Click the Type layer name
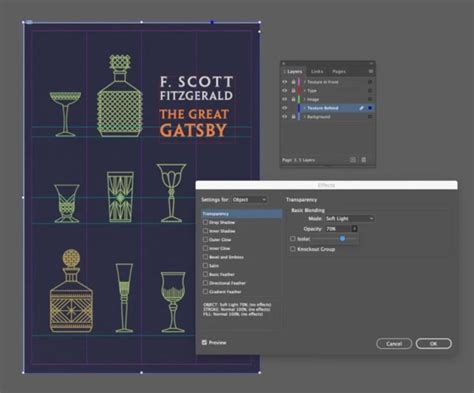 312,90
